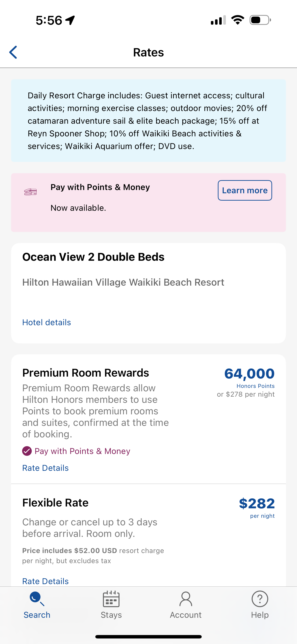Tap the battery status icon
Viewport: 297px width, 644px height.
[260, 20]
